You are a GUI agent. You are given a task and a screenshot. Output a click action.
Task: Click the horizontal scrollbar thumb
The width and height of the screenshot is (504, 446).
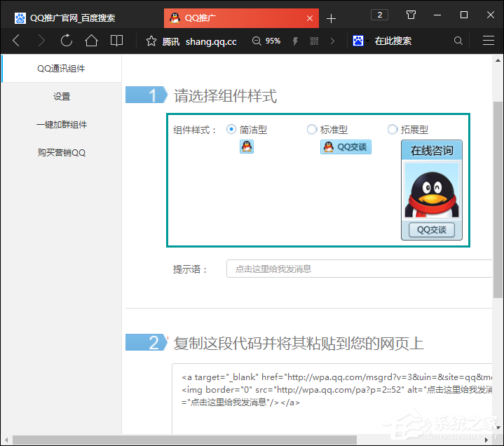(184, 440)
